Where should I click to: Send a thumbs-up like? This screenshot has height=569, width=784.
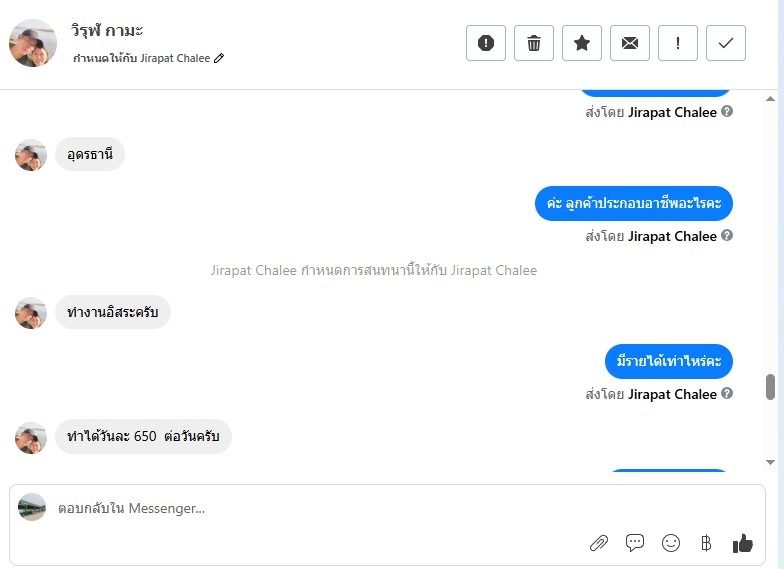(x=742, y=543)
